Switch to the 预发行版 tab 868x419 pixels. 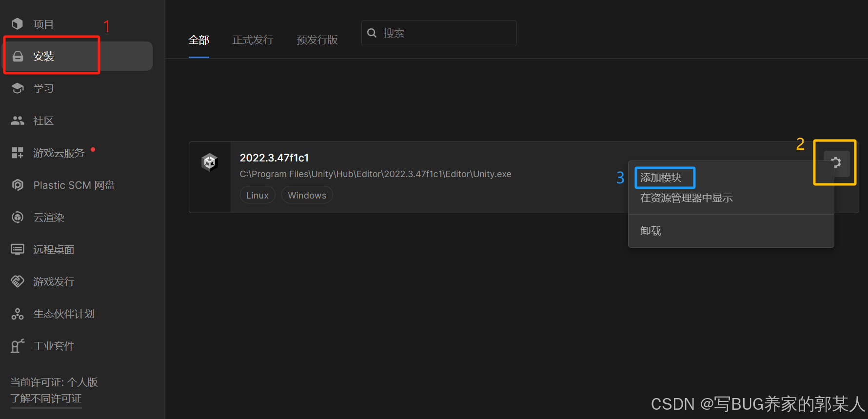[x=317, y=40]
